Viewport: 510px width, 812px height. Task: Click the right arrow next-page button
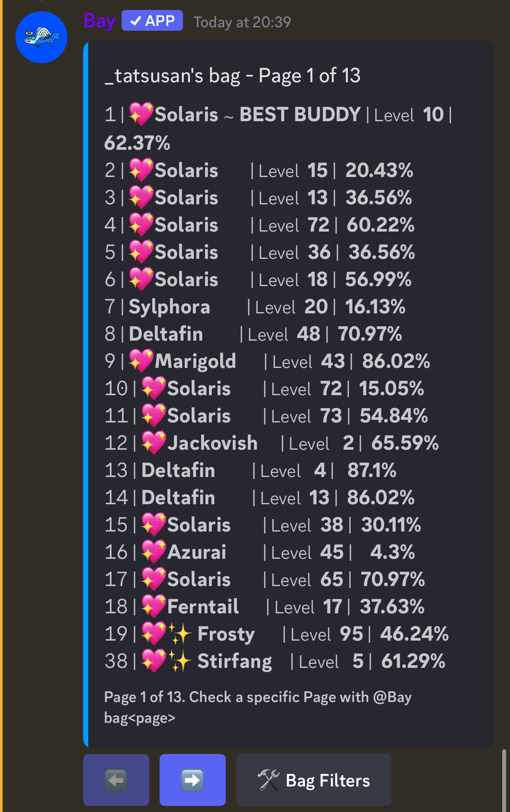192,780
